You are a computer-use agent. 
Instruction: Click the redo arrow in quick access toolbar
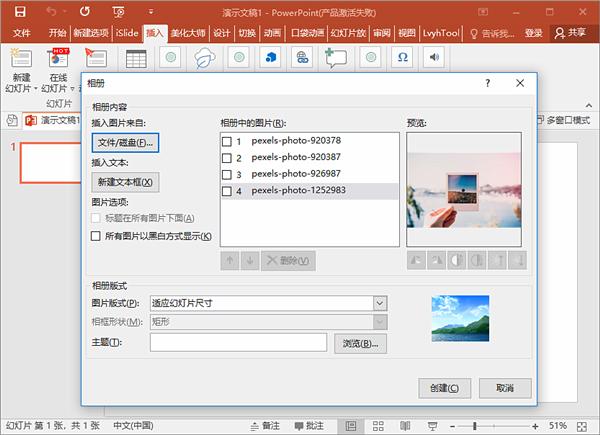(x=85, y=12)
